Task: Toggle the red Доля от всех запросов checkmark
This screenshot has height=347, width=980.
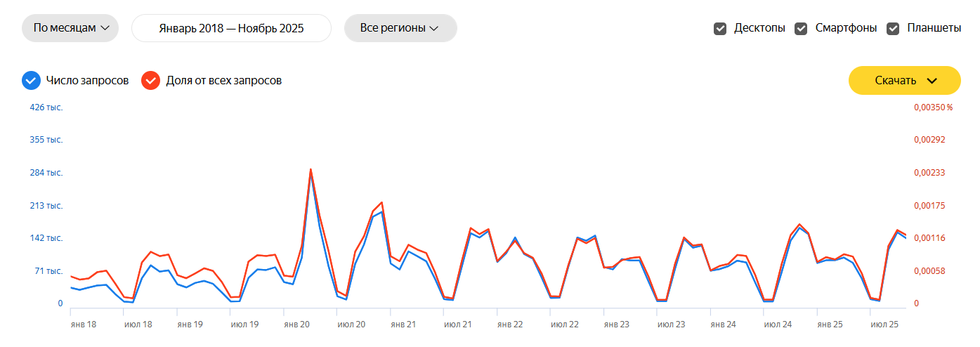Action: click(150, 81)
